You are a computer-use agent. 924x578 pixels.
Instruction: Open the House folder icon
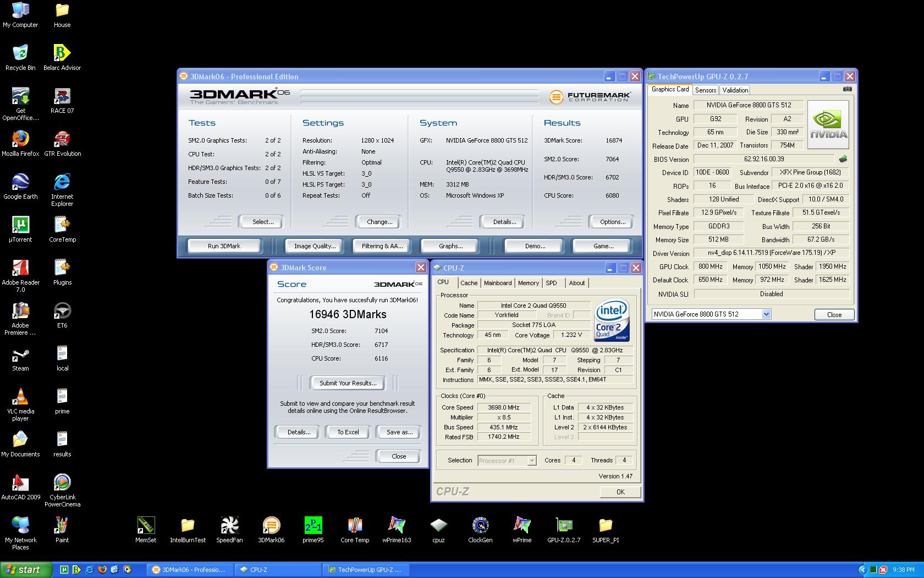[62, 15]
